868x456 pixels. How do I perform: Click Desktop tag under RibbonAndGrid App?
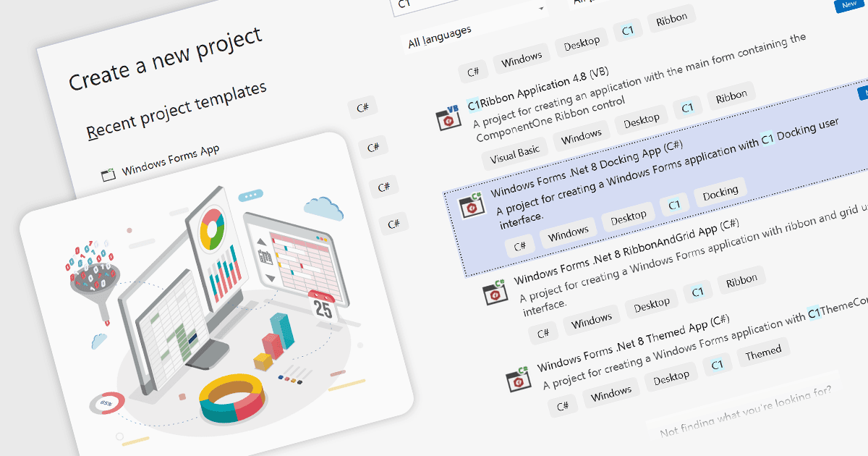(652, 305)
